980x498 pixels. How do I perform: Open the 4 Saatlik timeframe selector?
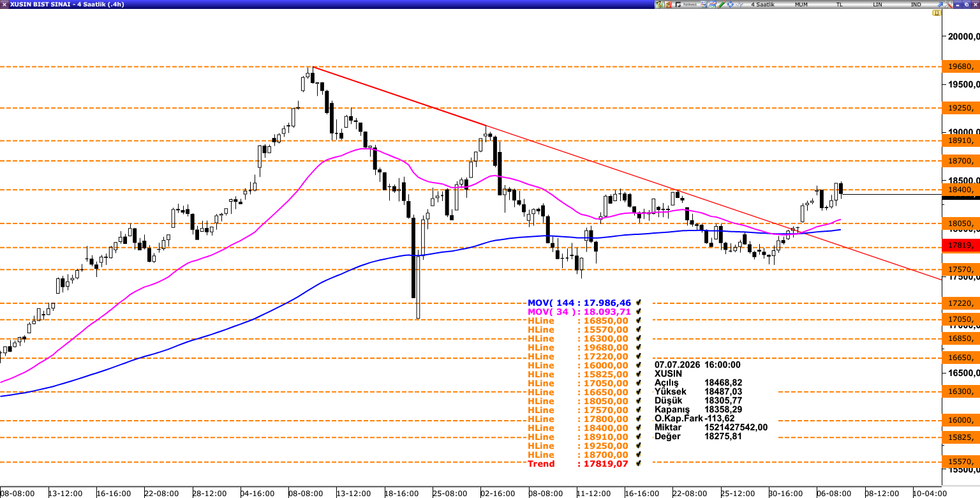[x=762, y=4]
